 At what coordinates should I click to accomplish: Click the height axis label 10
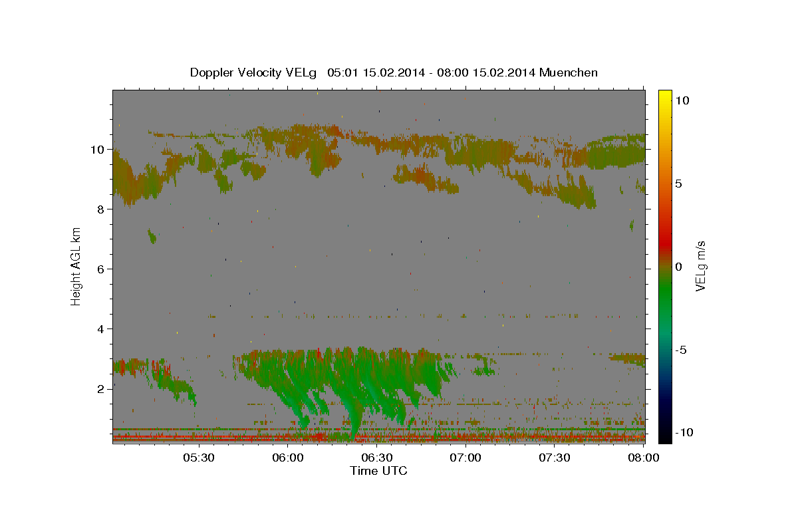[98, 150]
